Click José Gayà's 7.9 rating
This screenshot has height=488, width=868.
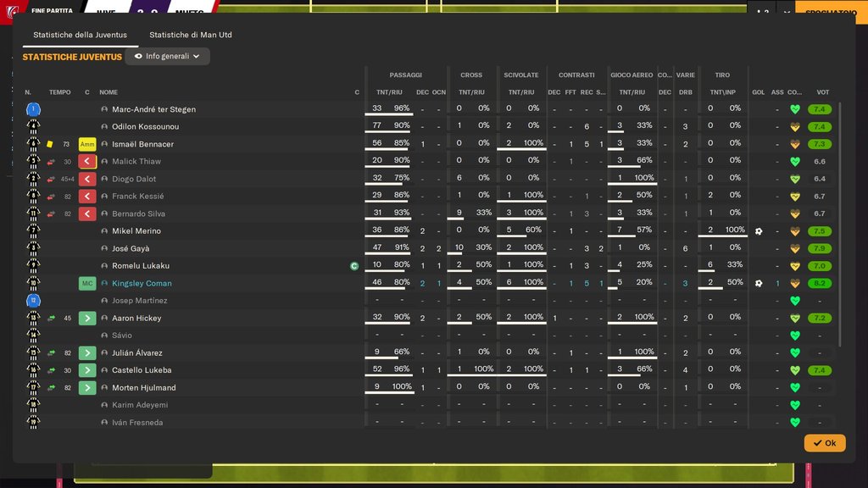pos(820,248)
